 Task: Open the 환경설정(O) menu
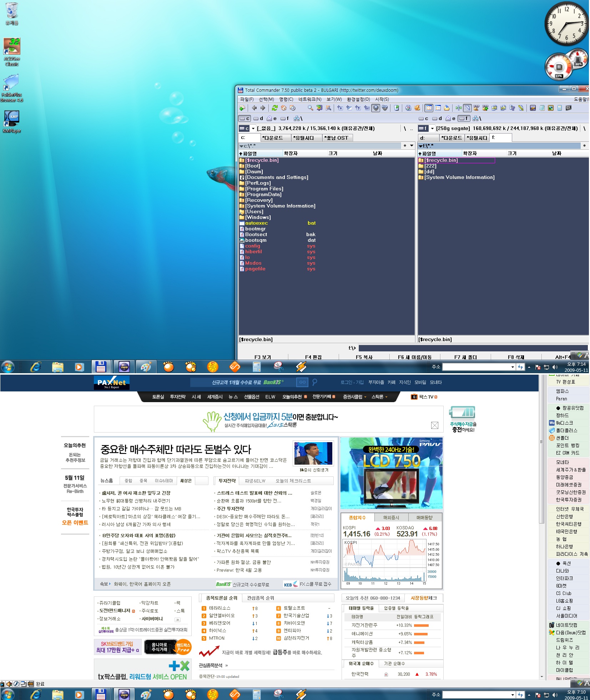(358, 99)
